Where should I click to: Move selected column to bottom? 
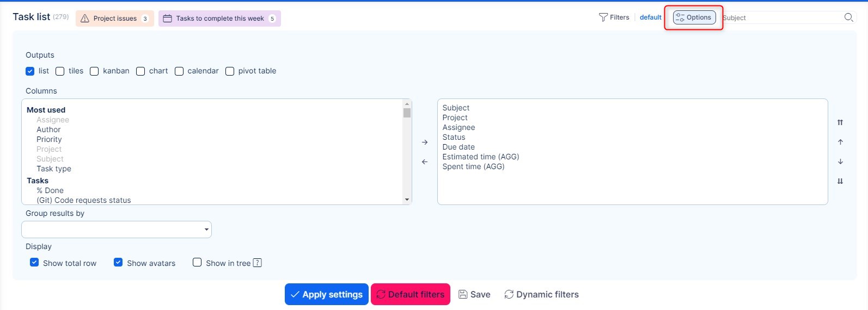840,181
